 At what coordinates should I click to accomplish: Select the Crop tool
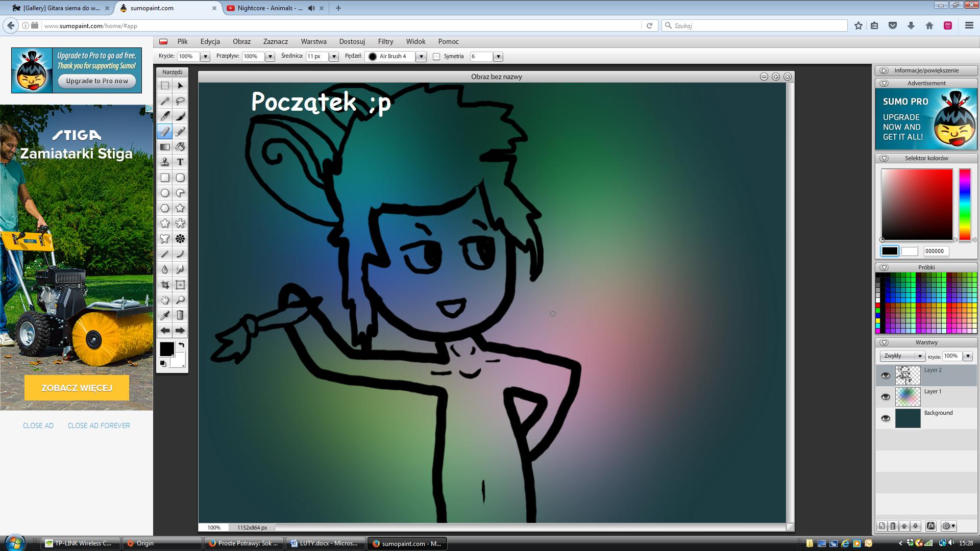pos(165,285)
